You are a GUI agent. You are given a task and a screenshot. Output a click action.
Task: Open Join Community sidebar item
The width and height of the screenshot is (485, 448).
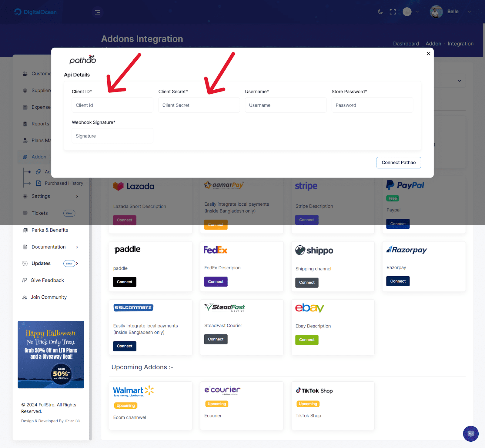tap(48, 297)
